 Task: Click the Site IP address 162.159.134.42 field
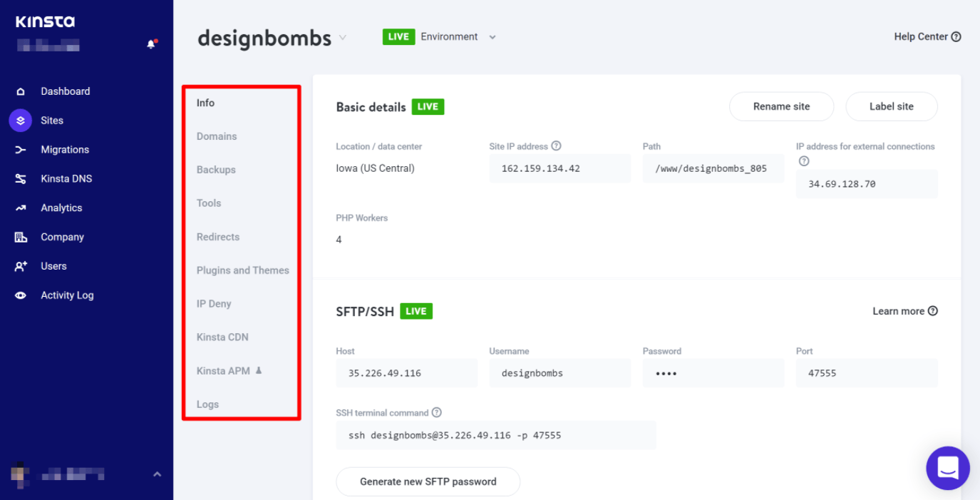point(560,169)
